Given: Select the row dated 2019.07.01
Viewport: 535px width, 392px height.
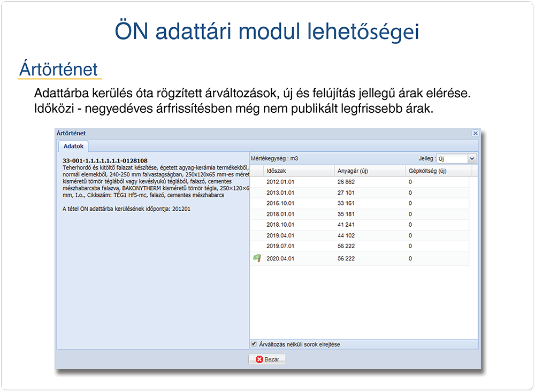Looking at the screenshot, I should click(360, 247).
